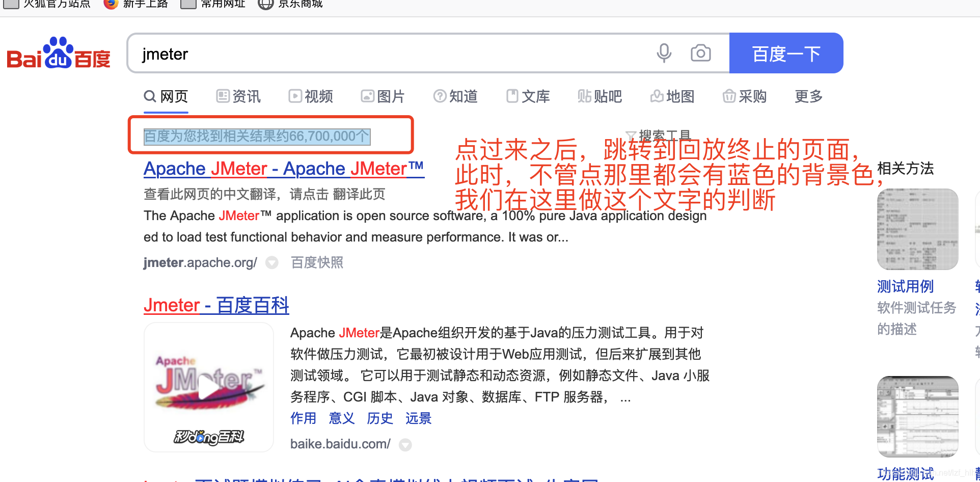This screenshot has height=482, width=980.
Task: Click the voice search microphone icon
Action: [x=664, y=52]
